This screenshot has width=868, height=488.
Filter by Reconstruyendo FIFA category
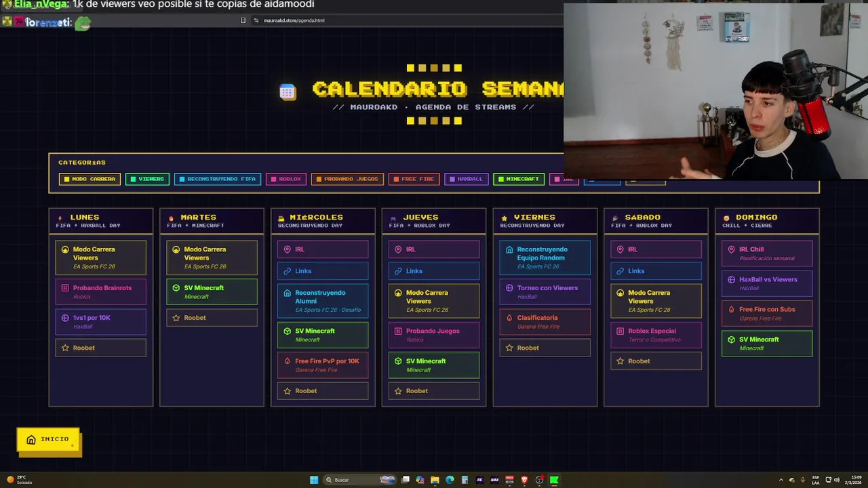tap(218, 179)
